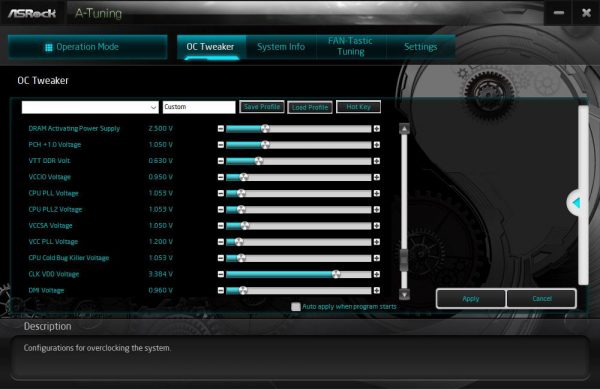This screenshot has width=600, height=389.
Task: Switch to the System Info tab
Action: click(x=281, y=47)
